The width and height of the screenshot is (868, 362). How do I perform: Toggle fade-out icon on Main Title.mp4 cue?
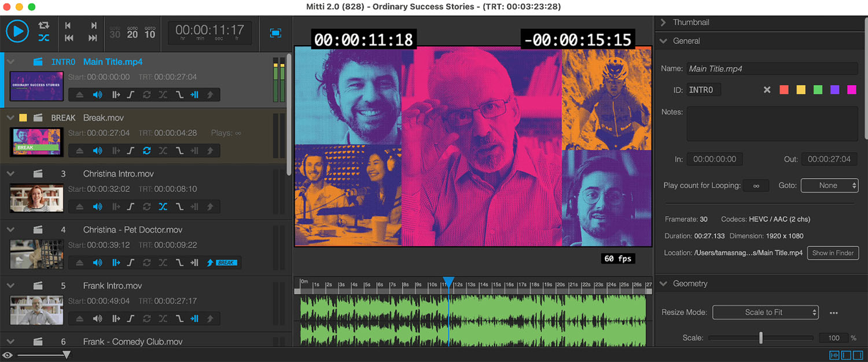179,95
